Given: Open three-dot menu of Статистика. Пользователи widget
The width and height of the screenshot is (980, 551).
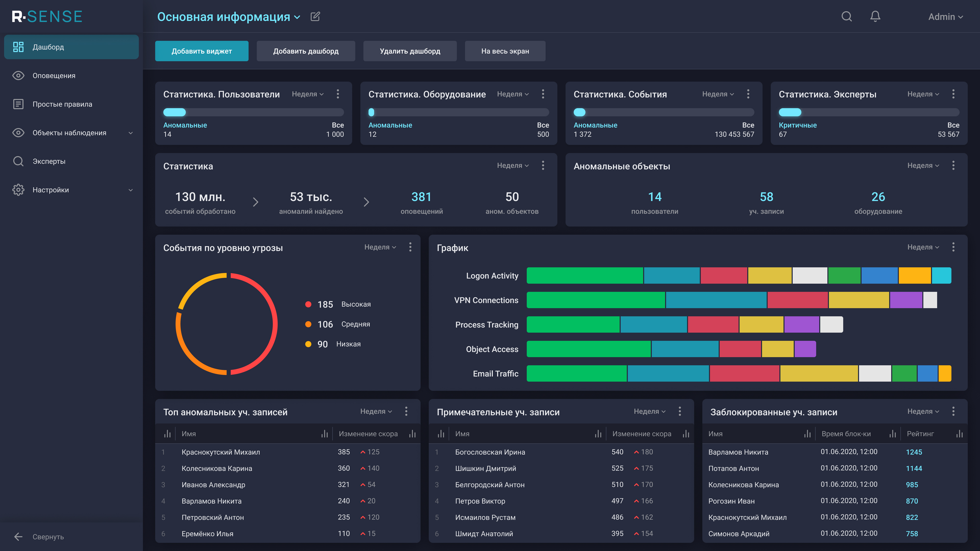Looking at the screenshot, I should pos(338,94).
